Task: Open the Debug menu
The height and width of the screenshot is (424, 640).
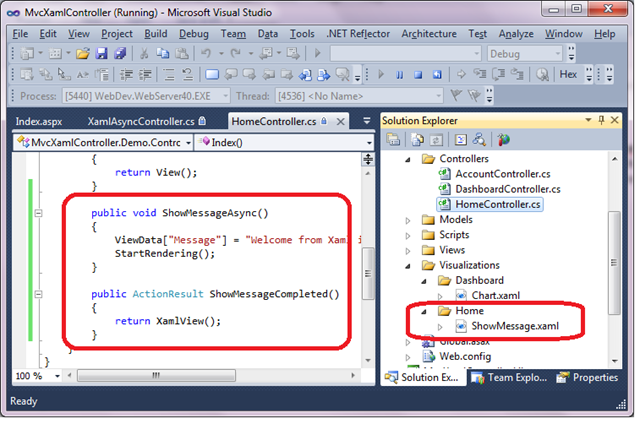Action: (194, 33)
